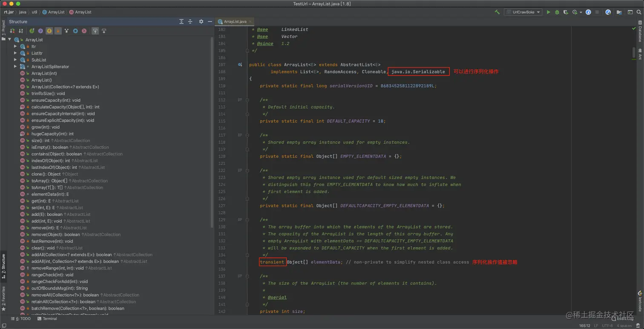Select grow(int): void method

pyautogui.click(x=46, y=127)
